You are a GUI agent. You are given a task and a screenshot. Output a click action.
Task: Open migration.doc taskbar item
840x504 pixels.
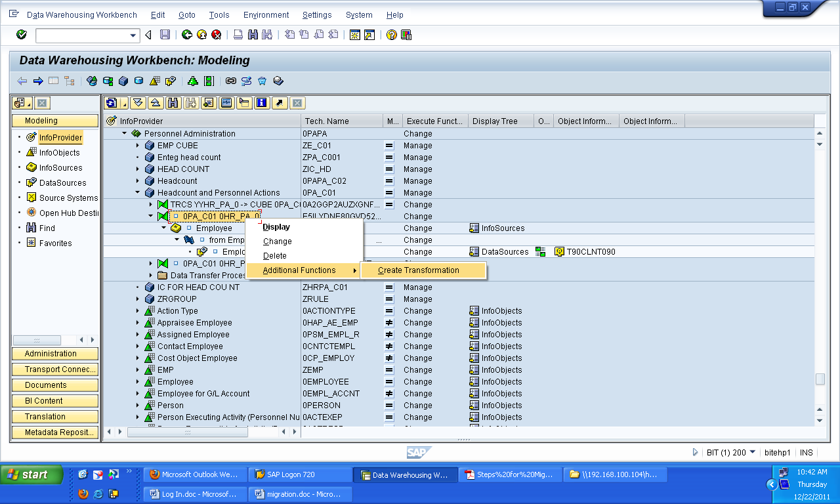[x=300, y=493]
